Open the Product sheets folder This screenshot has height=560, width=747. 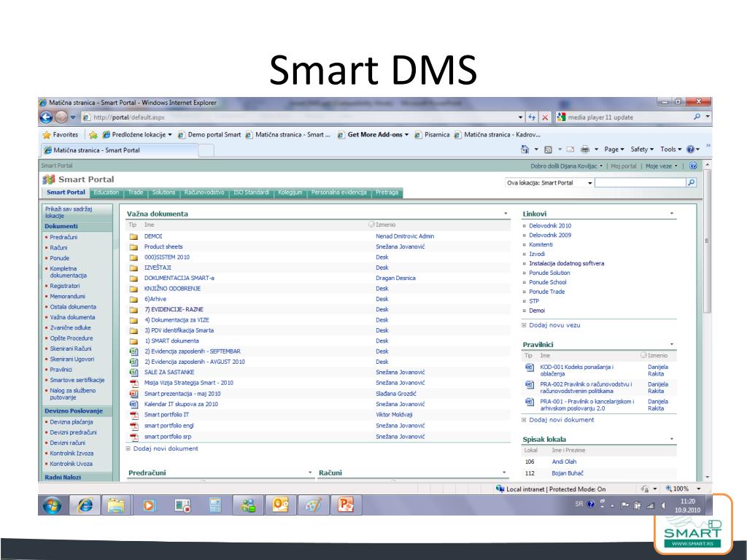[x=163, y=246]
